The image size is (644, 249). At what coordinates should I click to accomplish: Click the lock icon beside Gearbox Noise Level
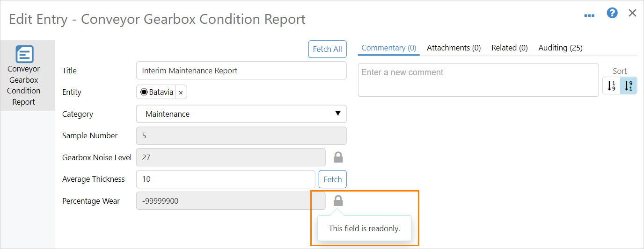(338, 157)
